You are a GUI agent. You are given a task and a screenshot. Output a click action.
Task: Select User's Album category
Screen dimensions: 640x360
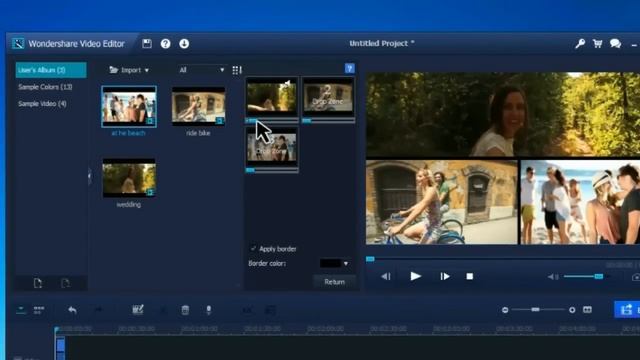point(51,70)
